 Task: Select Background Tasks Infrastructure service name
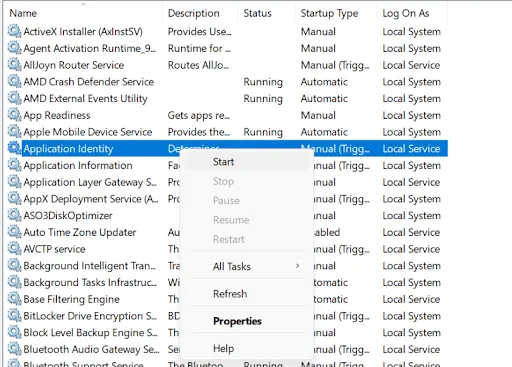[x=90, y=283]
